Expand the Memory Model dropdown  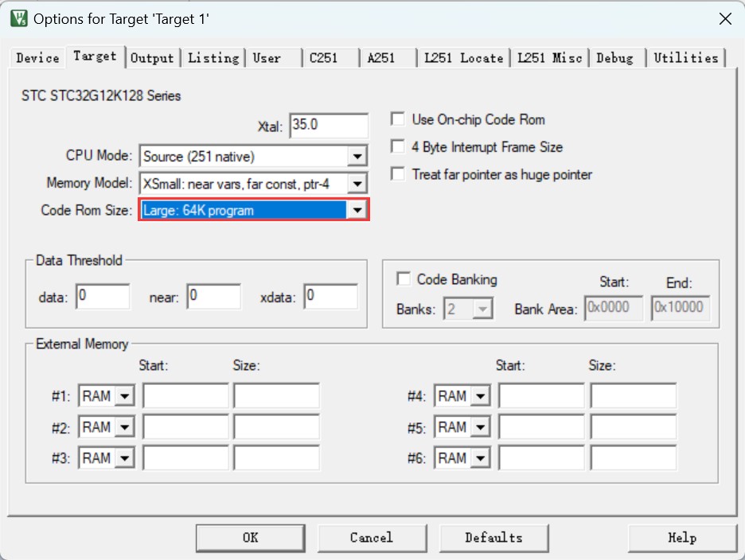(357, 184)
